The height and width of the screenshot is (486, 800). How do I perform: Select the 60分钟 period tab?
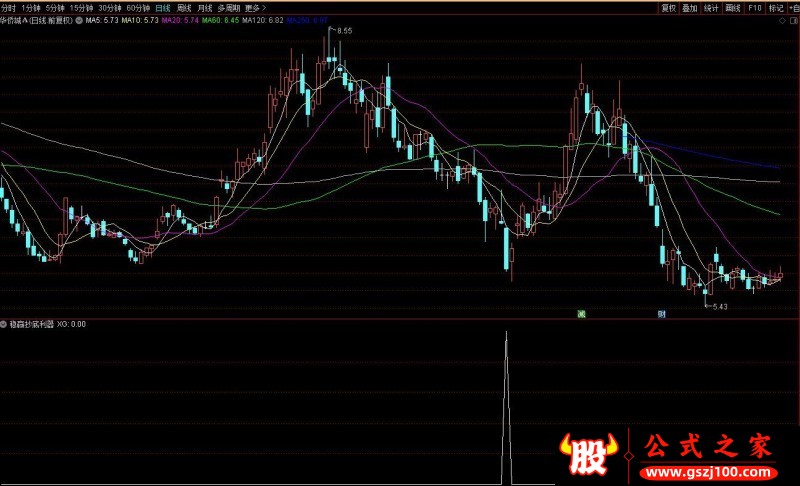pyautogui.click(x=137, y=7)
